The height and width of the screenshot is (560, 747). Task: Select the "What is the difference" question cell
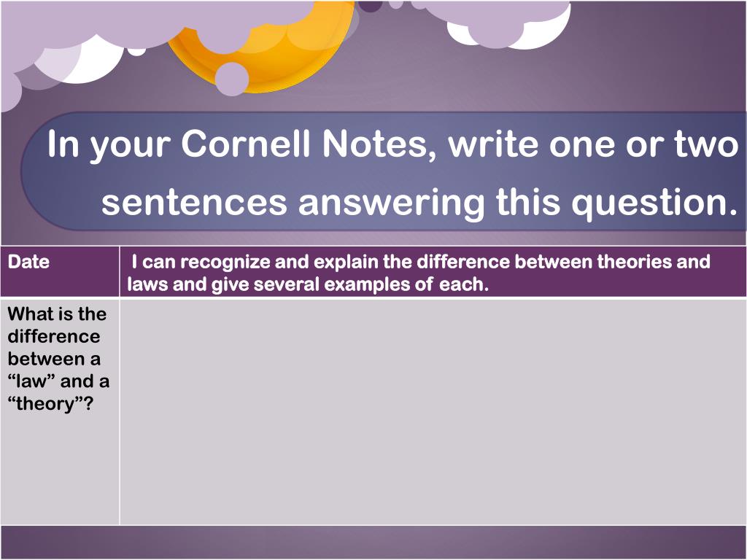point(60,412)
